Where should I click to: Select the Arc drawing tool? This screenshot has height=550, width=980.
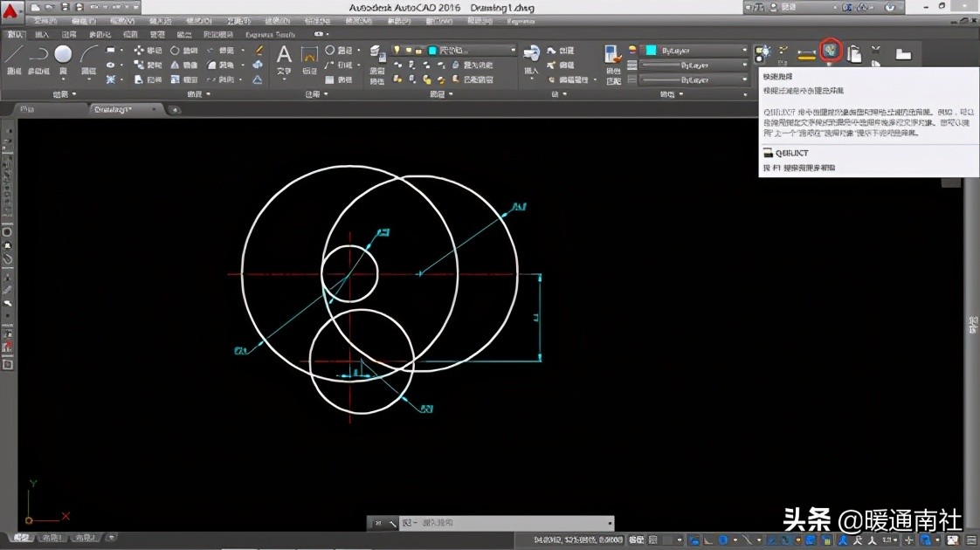(x=88, y=57)
